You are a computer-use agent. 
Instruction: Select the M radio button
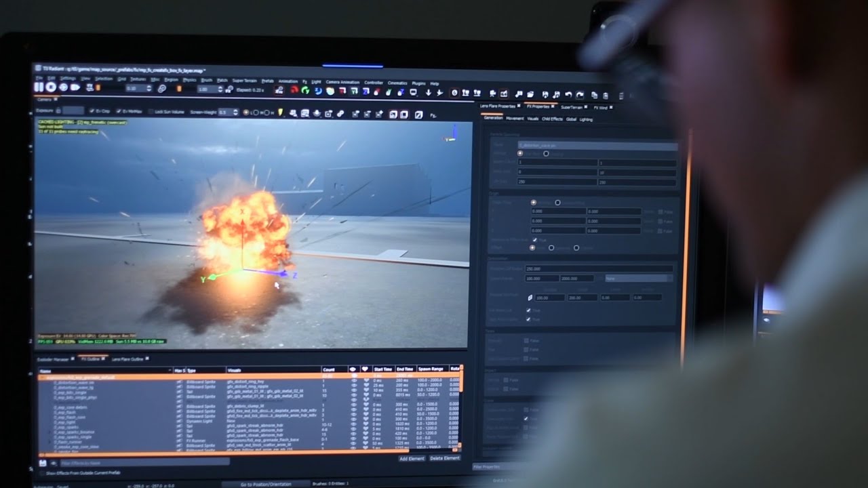[x=256, y=113]
